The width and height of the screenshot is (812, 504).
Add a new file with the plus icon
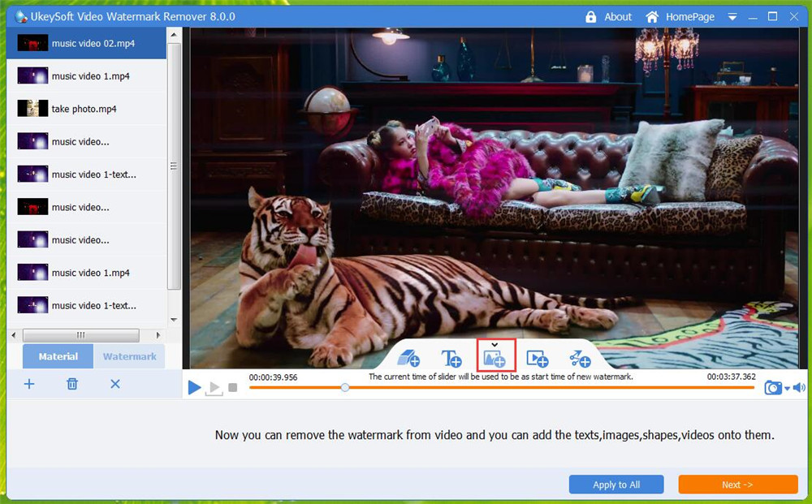(x=30, y=384)
